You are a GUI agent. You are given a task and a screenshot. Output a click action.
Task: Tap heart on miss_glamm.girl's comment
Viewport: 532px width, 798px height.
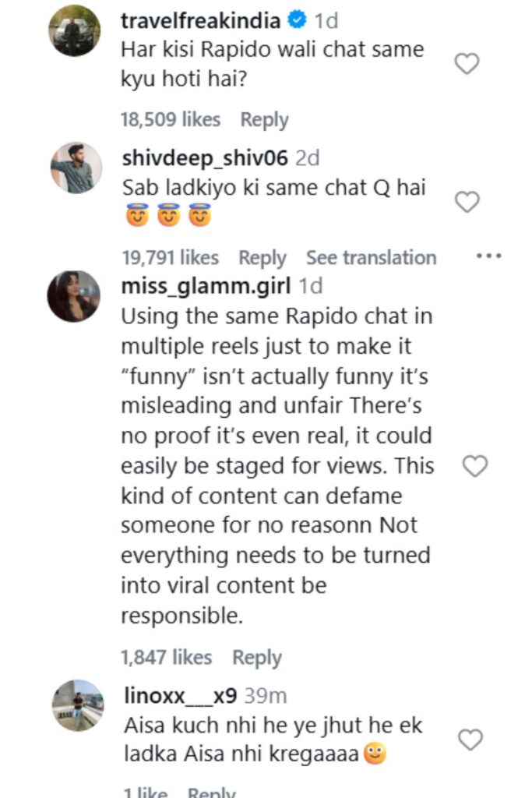[474, 466]
